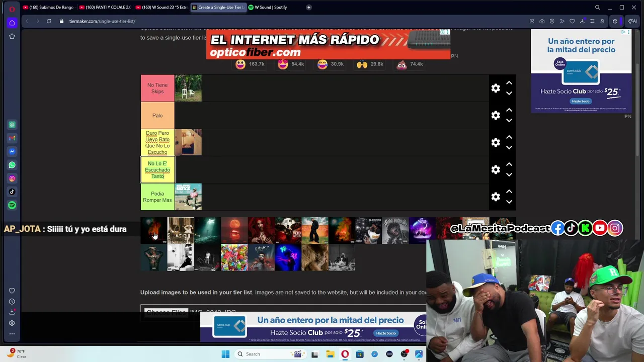Click the laughing emoji reaction 30.9k
The height and width of the screenshot is (362, 644).
[x=323, y=64]
